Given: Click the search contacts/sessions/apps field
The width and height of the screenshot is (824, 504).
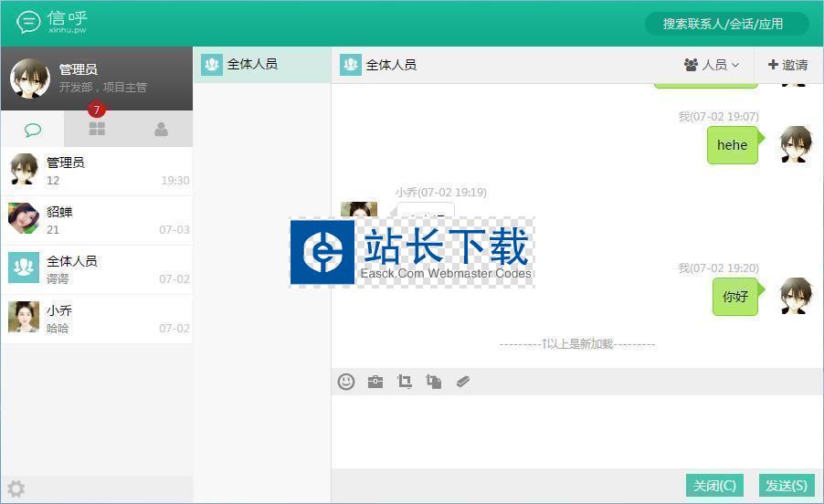Looking at the screenshot, I should point(726,24).
